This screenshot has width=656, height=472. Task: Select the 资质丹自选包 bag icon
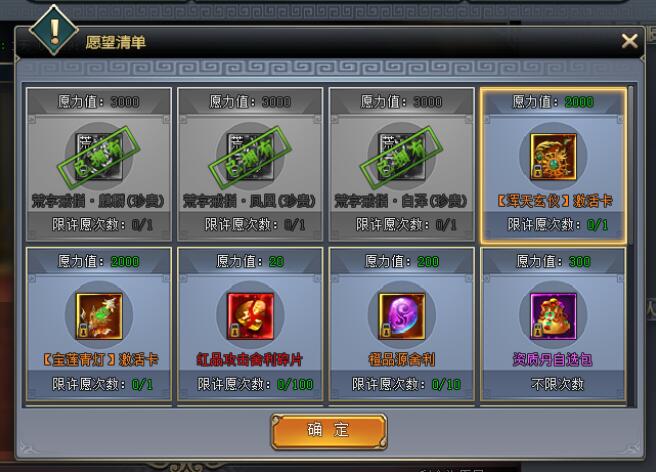553,316
